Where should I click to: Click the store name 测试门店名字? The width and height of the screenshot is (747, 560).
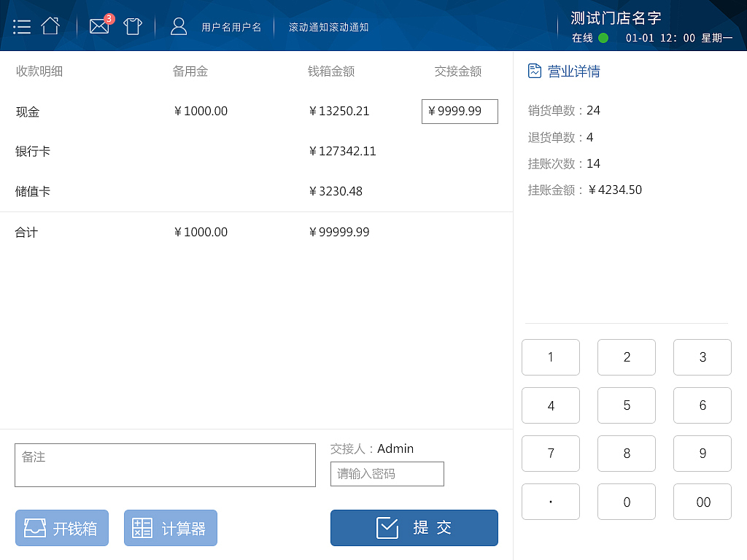pos(614,17)
